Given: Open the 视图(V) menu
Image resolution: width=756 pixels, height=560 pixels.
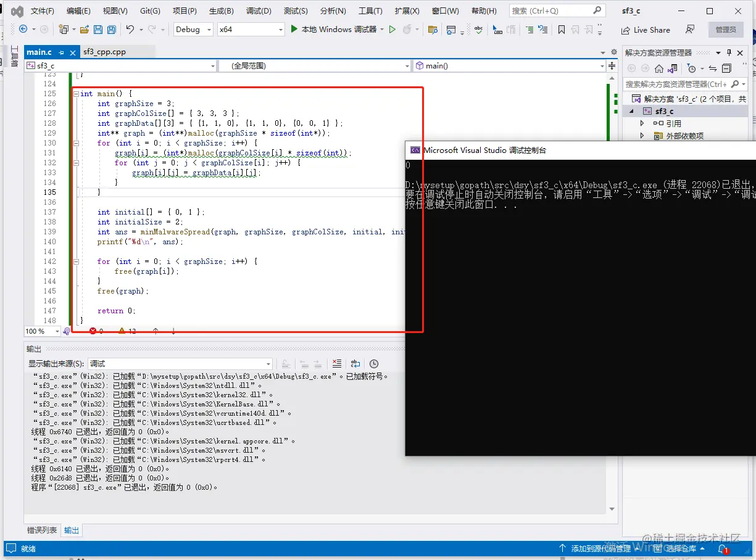Looking at the screenshot, I should pos(115,11).
